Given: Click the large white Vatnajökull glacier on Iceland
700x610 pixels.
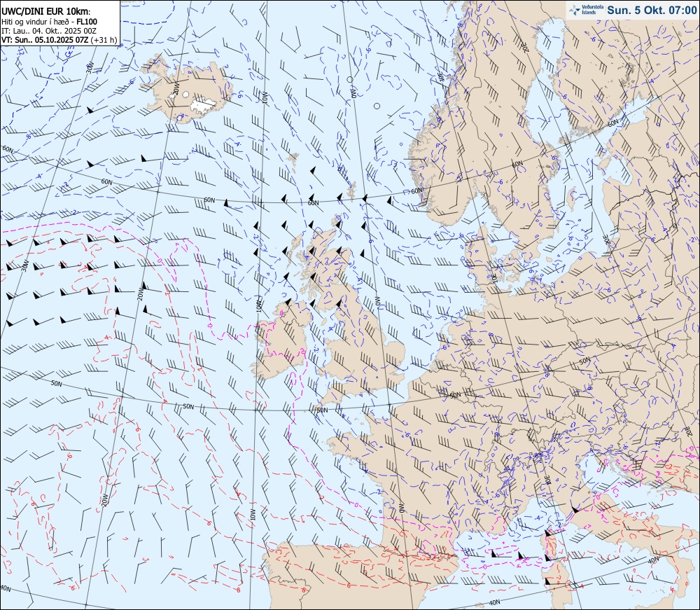Looking at the screenshot, I should [204, 104].
